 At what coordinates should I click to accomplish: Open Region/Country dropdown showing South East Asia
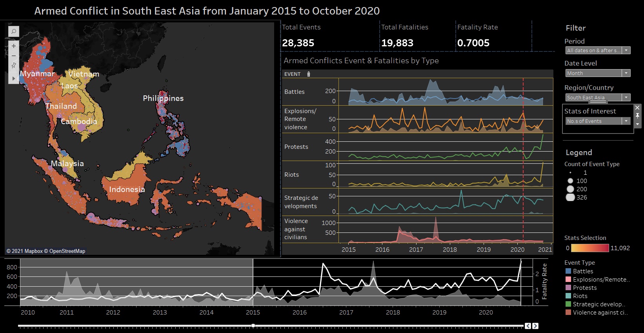click(598, 97)
